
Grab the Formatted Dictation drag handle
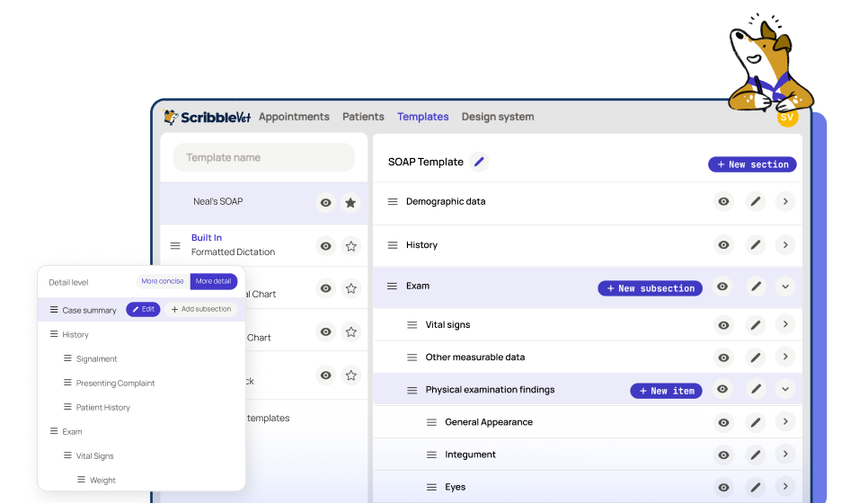pyautogui.click(x=175, y=246)
